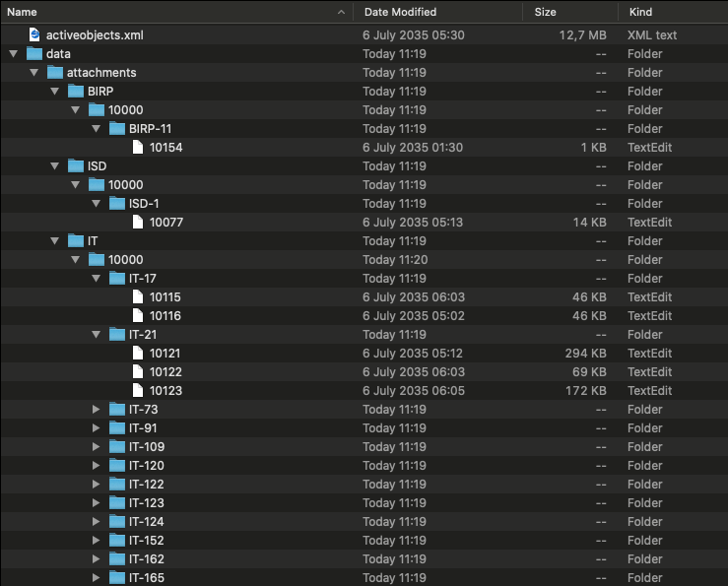Expand the IT-162 folder
Viewport: 728px width, 586px height.
coord(97,559)
